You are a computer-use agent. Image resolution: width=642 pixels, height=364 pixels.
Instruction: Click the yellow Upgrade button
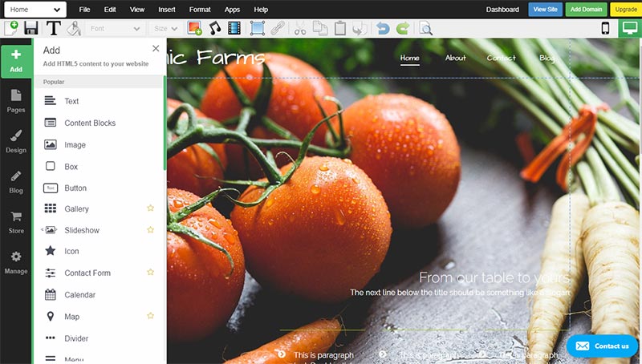[x=626, y=10]
